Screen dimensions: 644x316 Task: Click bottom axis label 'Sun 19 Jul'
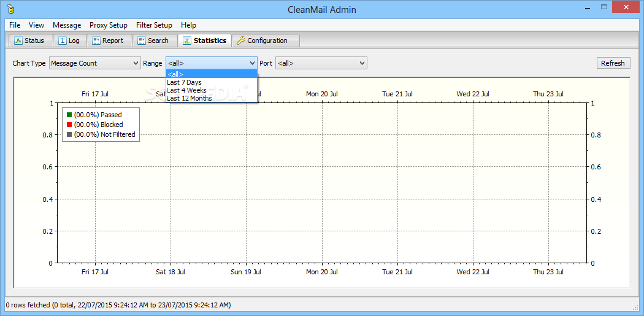point(246,272)
